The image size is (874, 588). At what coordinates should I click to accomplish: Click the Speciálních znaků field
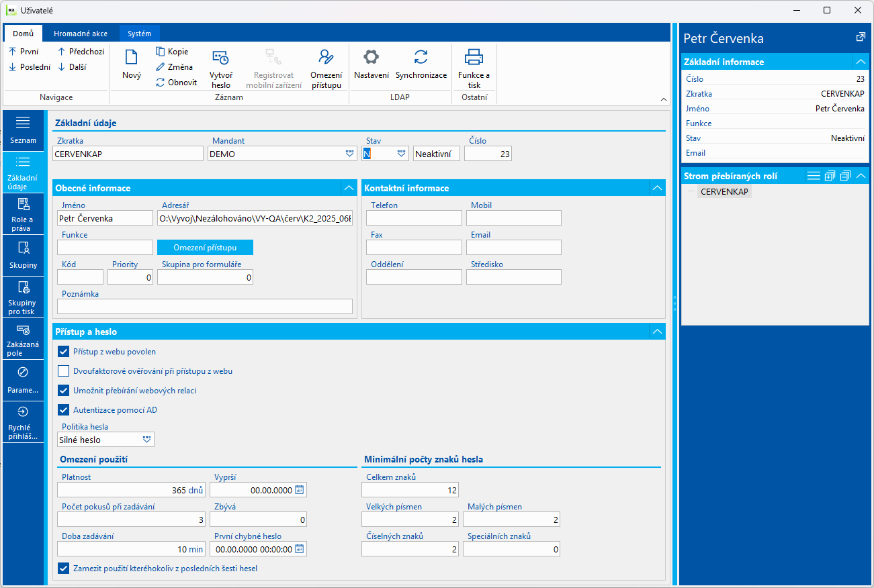tap(512, 549)
